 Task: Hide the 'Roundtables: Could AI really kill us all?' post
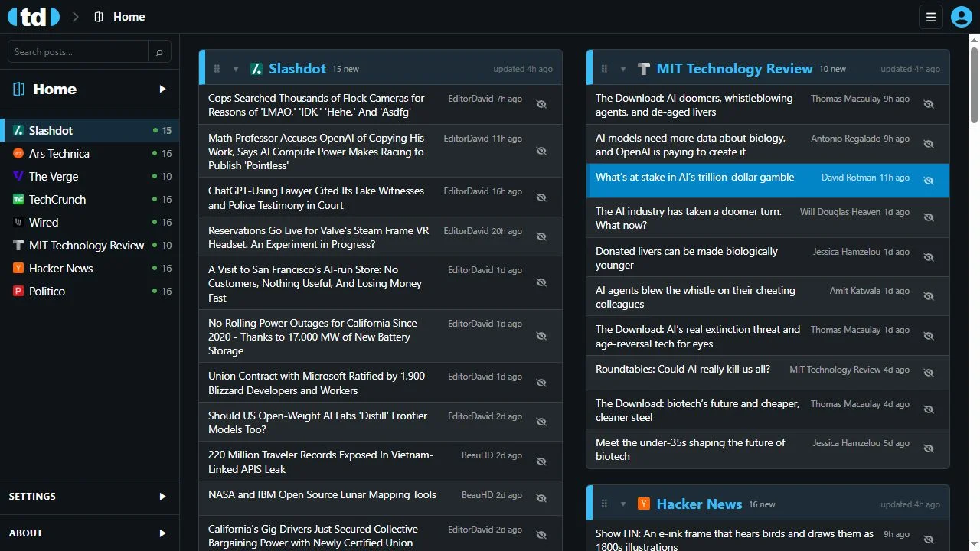929,373
